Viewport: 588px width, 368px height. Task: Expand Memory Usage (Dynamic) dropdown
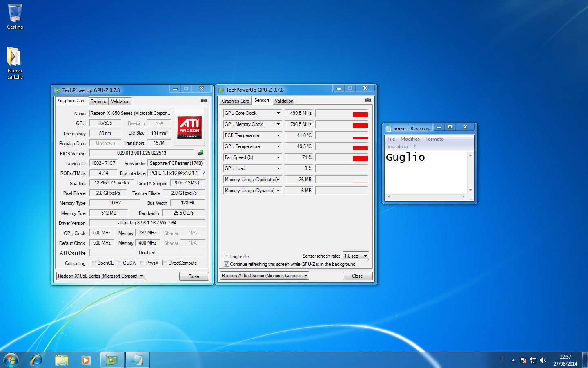(x=278, y=191)
